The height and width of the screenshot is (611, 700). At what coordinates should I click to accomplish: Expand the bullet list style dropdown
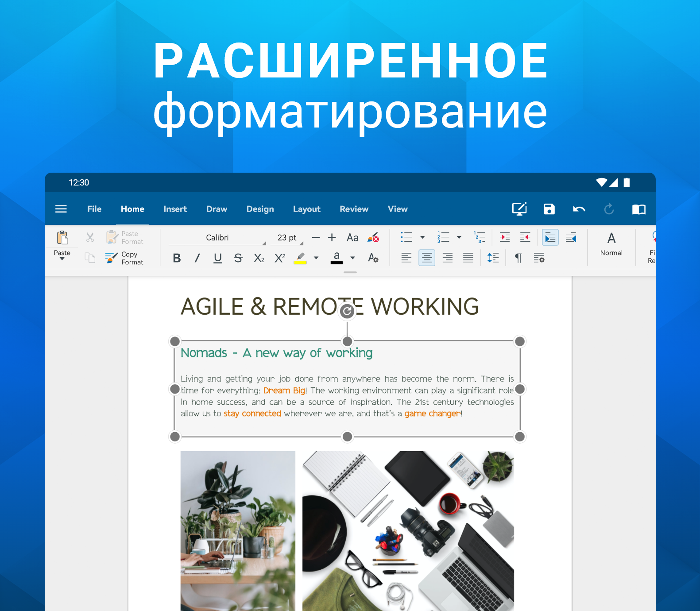pos(422,237)
